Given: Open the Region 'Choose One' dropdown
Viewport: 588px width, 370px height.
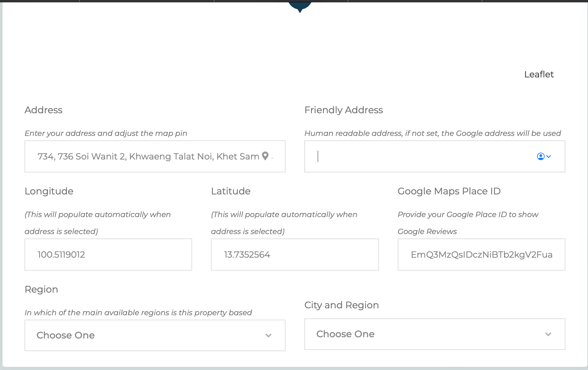Looking at the screenshot, I should pyautogui.click(x=155, y=335).
